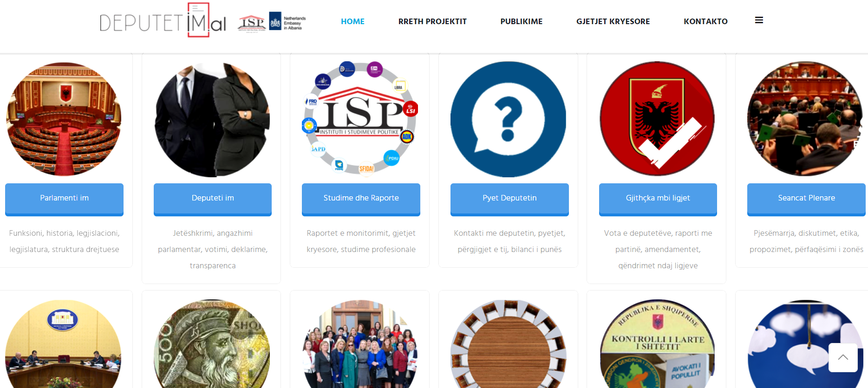Open the RRETH PROJEKTIT menu item
Screen dimensions: 868x388
[x=432, y=21]
